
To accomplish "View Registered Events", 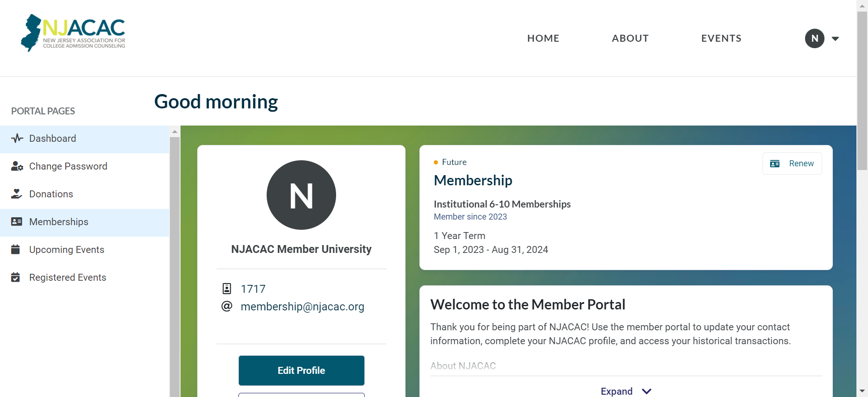I will [85, 278].
